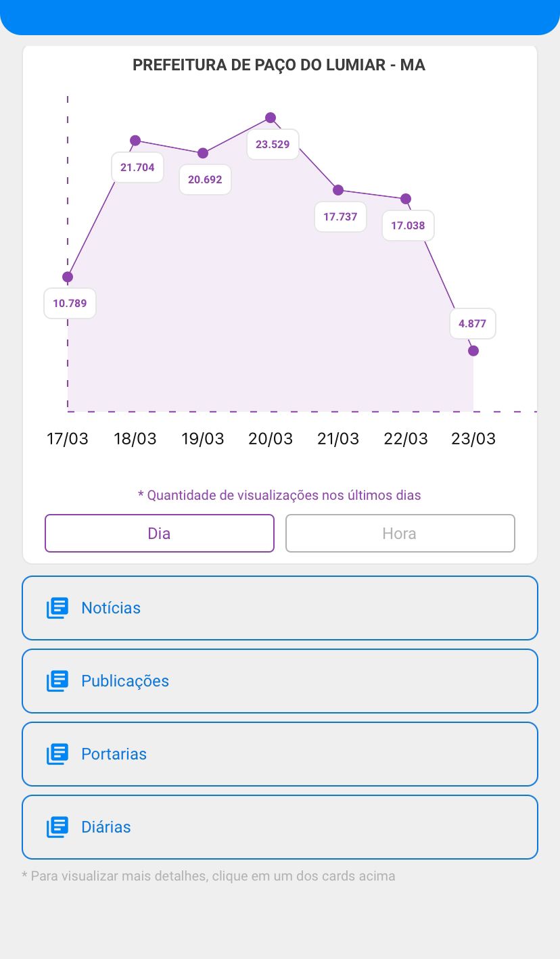560x959 pixels.
Task: Click the 17.038 value label
Action: click(x=408, y=225)
